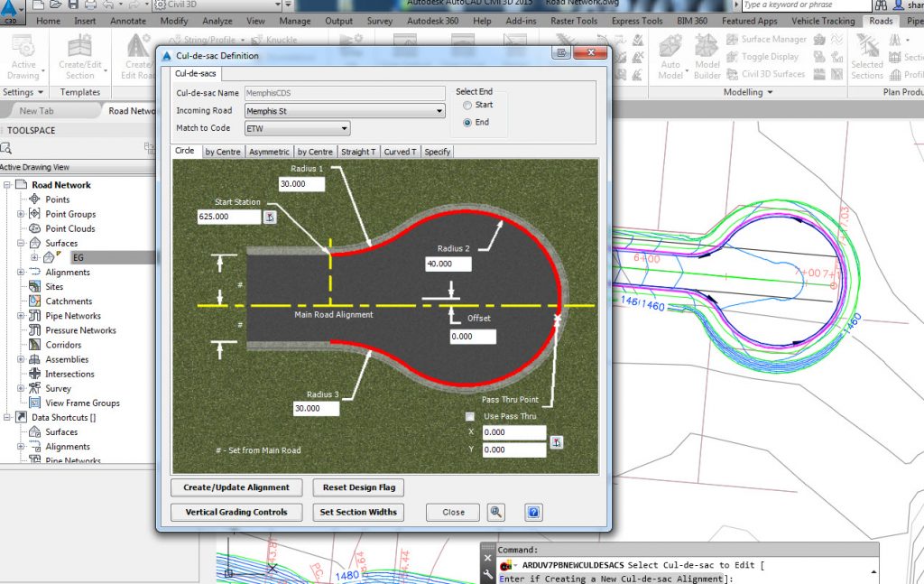The width and height of the screenshot is (924, 584).
Task: Expand the Alignments tree node
Action: pyautogui.click(x=21, y=273)
